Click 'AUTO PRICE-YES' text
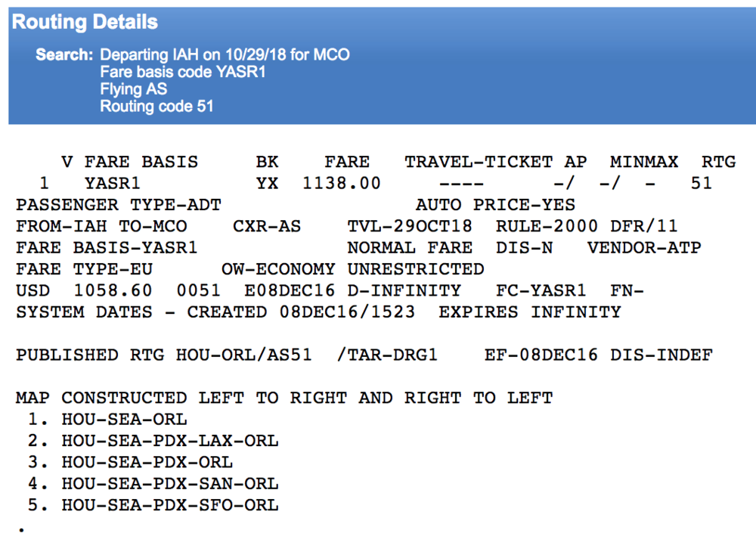 495,205
